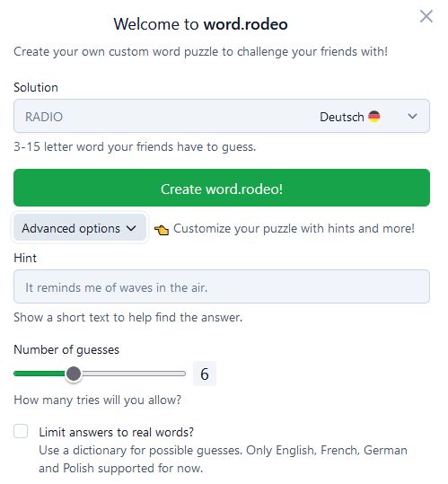448x484 pixels.
Task: Click the guesses count box showing 6
Action: (205, 374)
